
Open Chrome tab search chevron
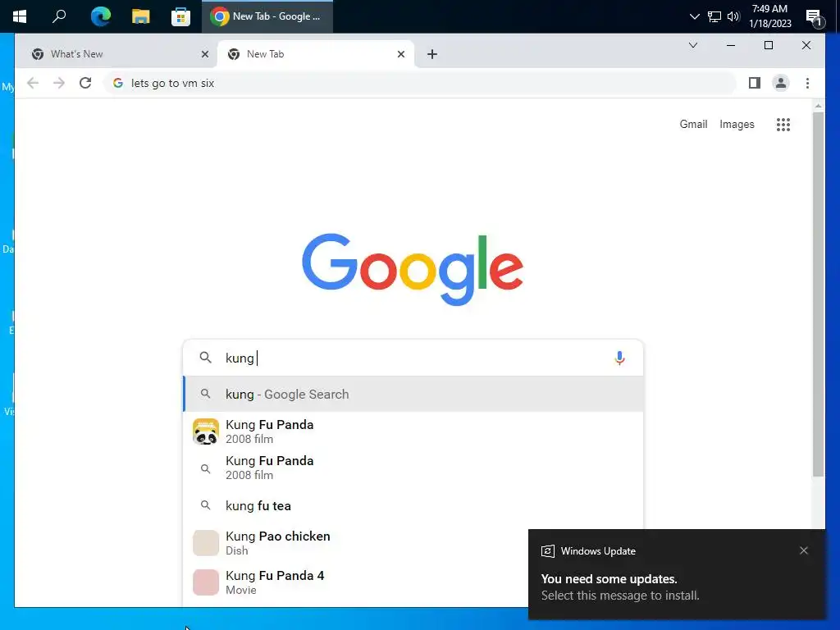point(692,45)
